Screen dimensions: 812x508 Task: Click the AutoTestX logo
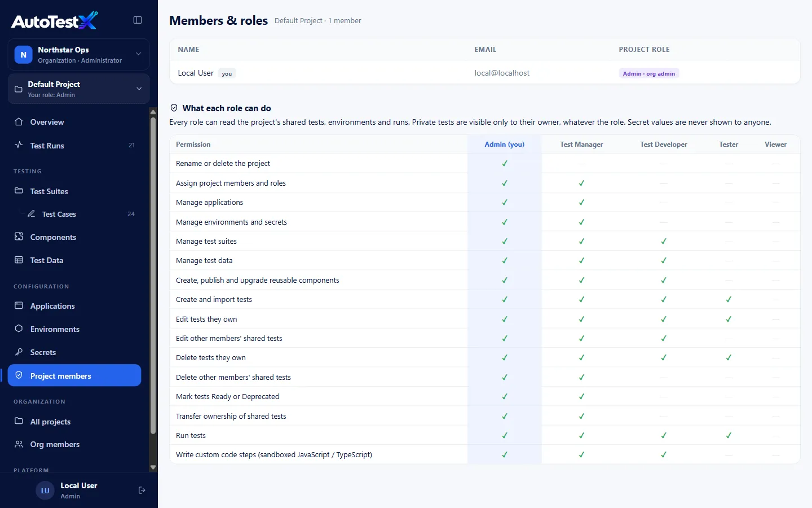[55, 21]
